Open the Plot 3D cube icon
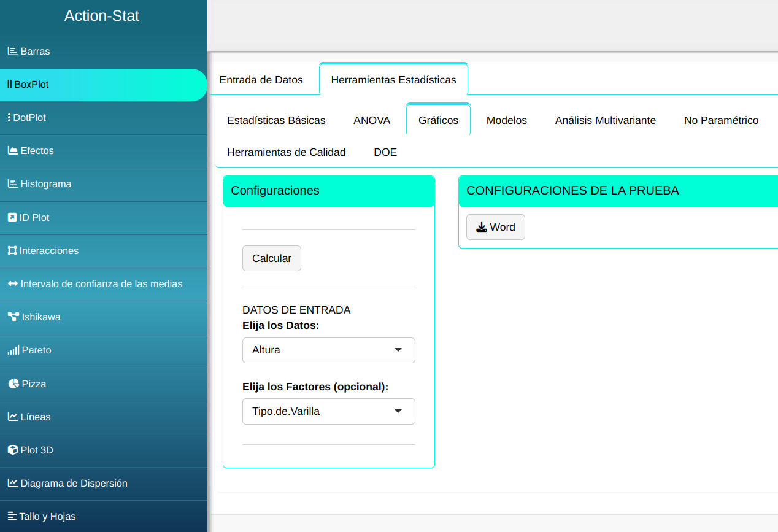Image resolution: width=778 pixels, height=532 pixels. point(12,450)
